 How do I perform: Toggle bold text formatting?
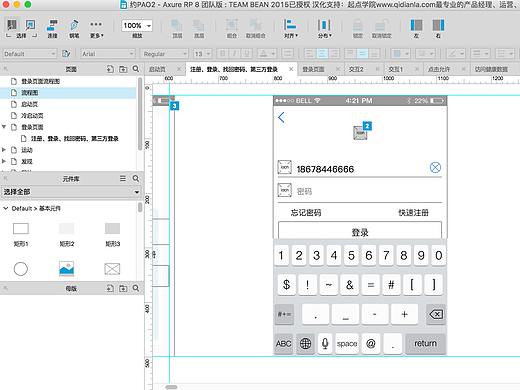(x=223, y=54)
